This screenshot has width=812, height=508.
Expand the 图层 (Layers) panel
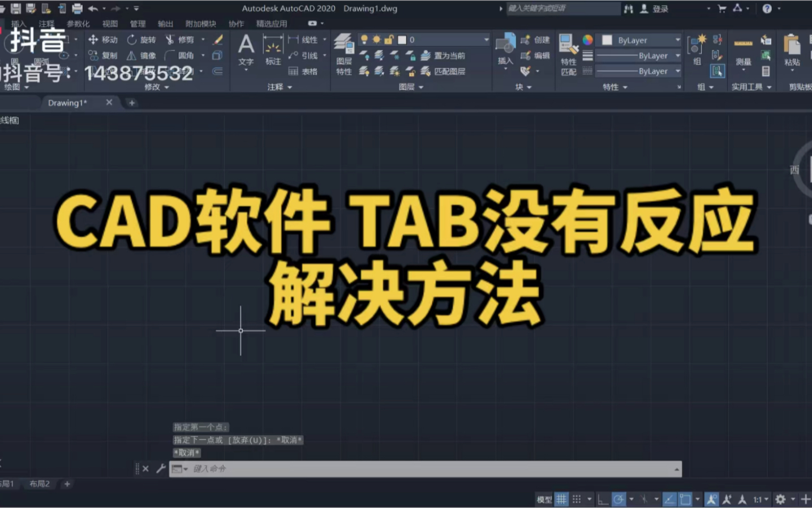point(411,87)
